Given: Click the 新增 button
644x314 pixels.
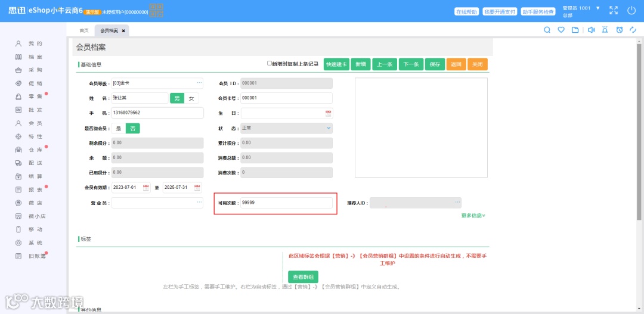Looking at the screenshot, I should (361, 64).
